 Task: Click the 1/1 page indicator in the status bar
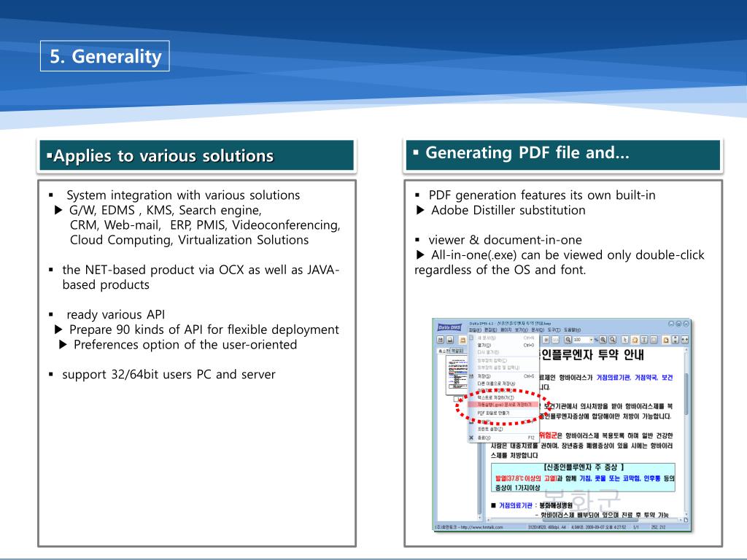click(636, 527)
